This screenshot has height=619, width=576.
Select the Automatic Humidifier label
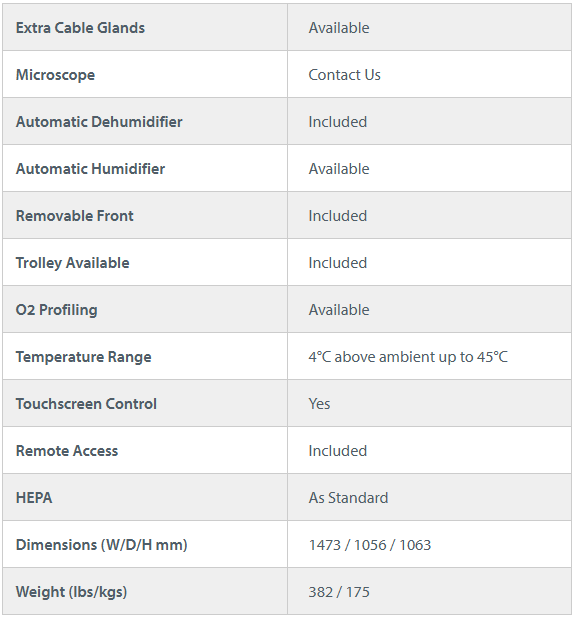point(90,169)
